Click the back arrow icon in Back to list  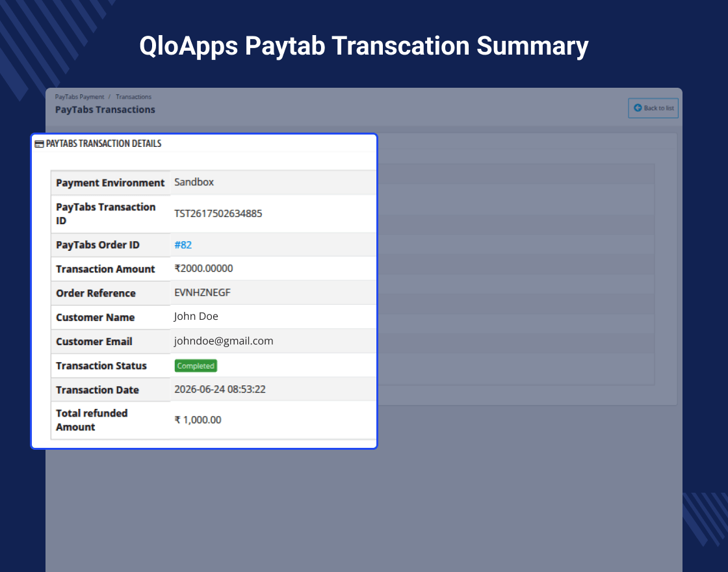[x=638, y=108]
